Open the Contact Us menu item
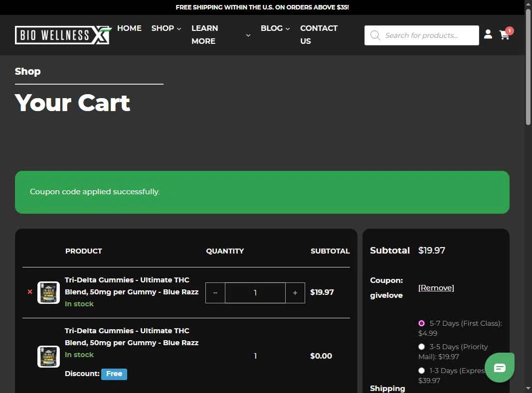The height and width of the screenshot is (393, 532). (x=319, y=34)
